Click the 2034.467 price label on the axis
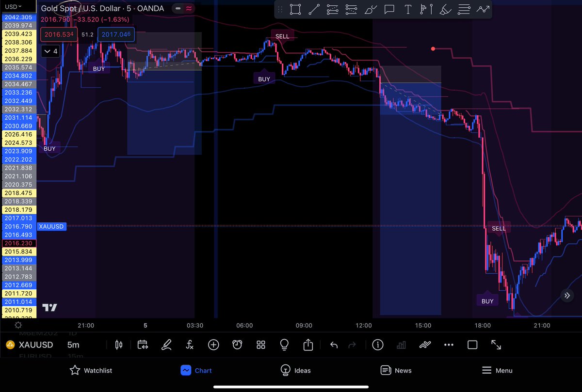The image size is (582, 392). [18, 84]
